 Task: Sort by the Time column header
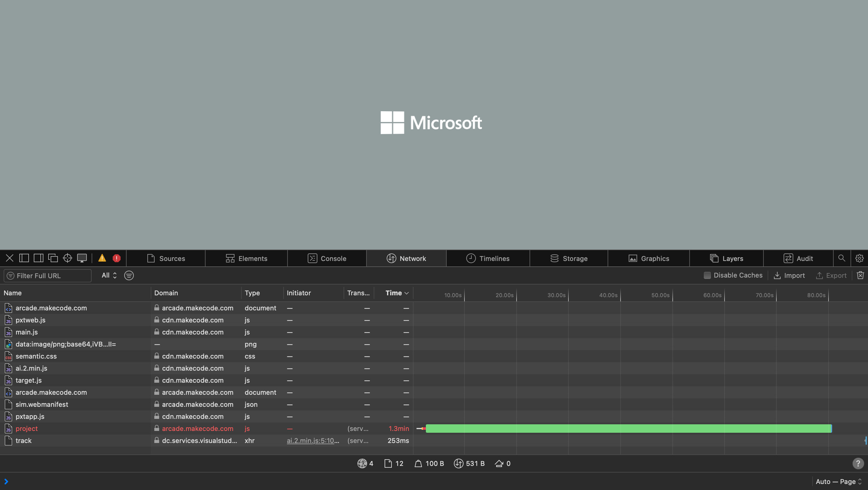[394, 293]
